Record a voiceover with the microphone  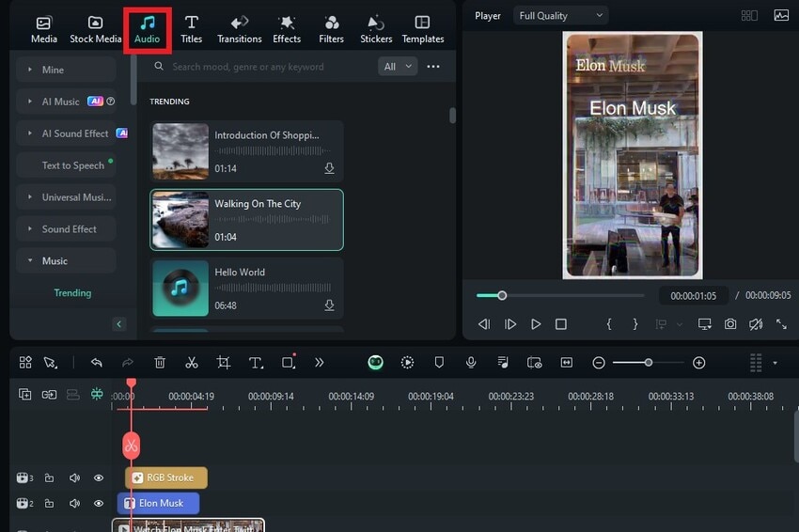coord(471,362)
